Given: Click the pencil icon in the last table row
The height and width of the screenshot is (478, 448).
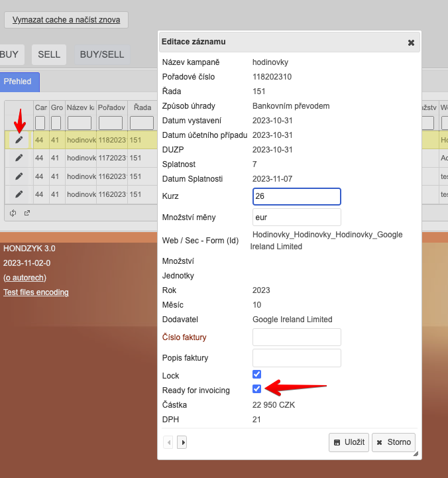Looking at the screenshot, I should pos(19,194).
